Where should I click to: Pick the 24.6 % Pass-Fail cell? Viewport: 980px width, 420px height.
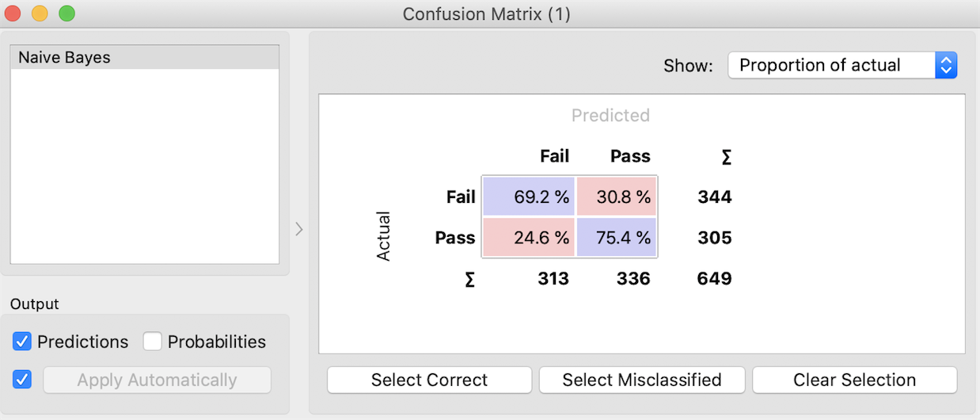528,237
